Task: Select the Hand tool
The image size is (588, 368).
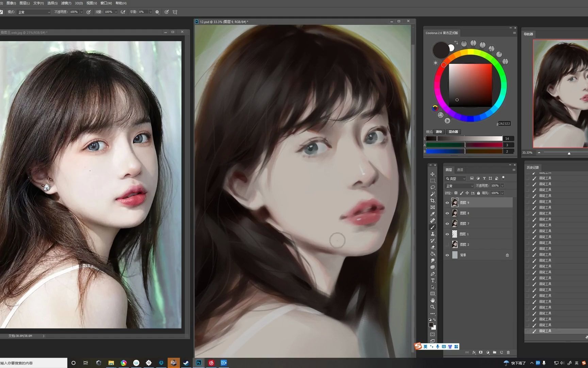Action: click(432, 300)
